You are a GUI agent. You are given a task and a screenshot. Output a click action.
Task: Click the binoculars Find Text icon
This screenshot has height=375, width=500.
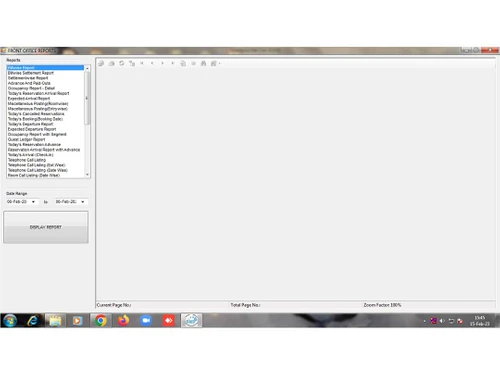[x=203, y=63]
